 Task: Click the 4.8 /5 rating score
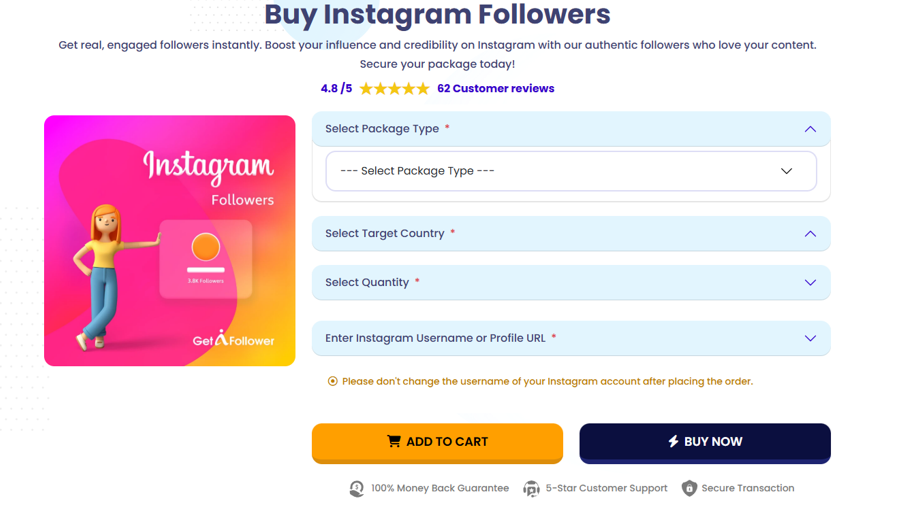click(x=336, y=89)
